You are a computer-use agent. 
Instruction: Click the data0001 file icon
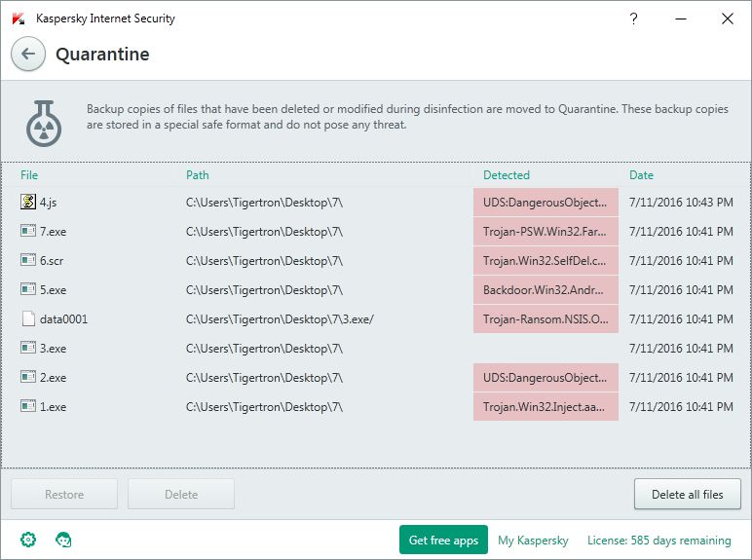pos(28,318)
